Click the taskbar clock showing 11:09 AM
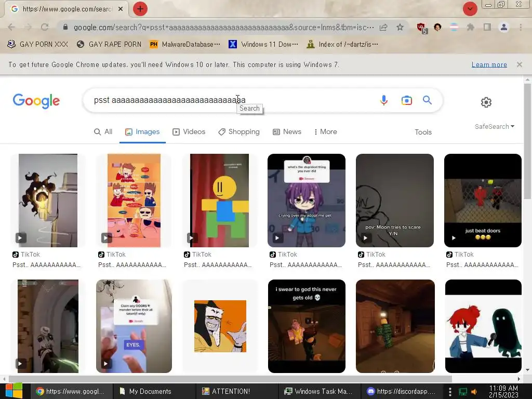 tap(503, 391)
